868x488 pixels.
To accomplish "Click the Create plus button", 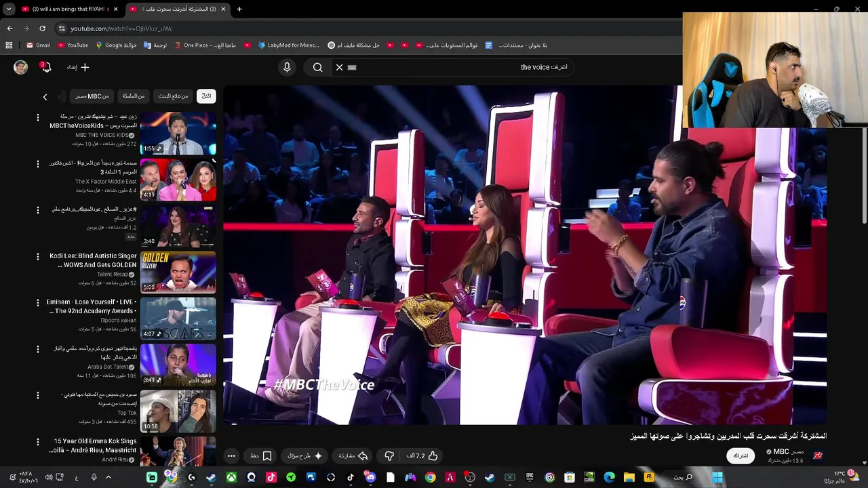I will point(78,67).
